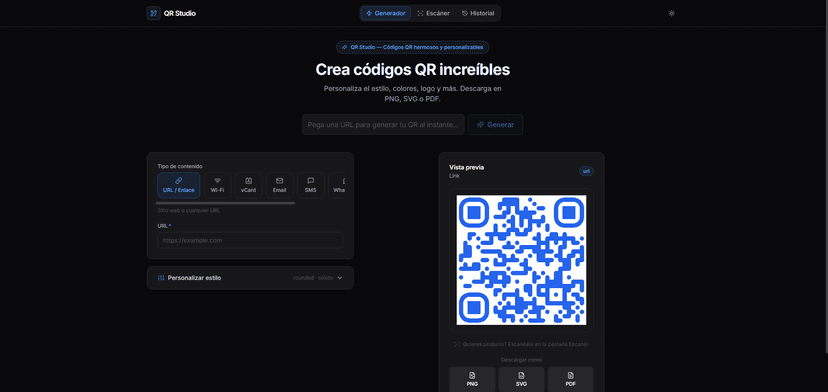Click the Generar button

[495, 125]
